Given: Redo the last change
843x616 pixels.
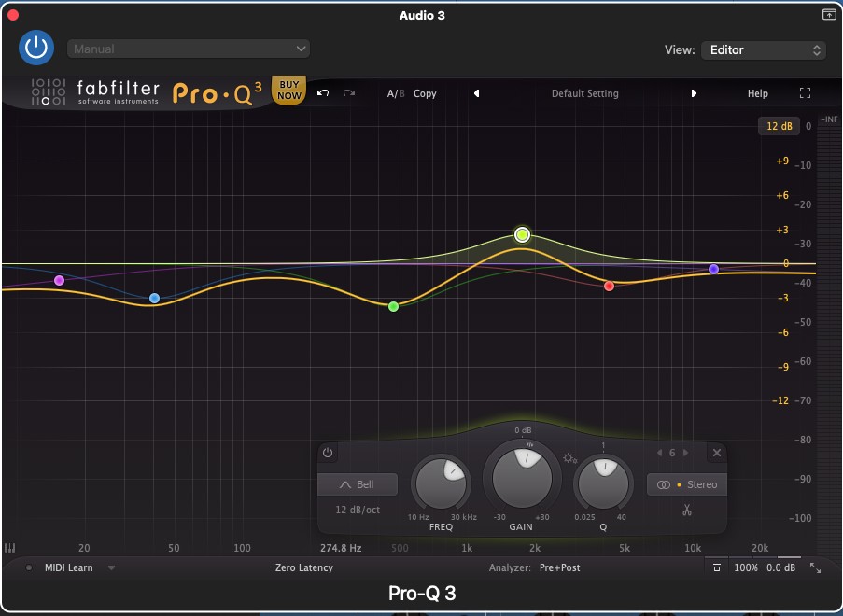Looking at the screenshot, I should [x=349, y=93].
